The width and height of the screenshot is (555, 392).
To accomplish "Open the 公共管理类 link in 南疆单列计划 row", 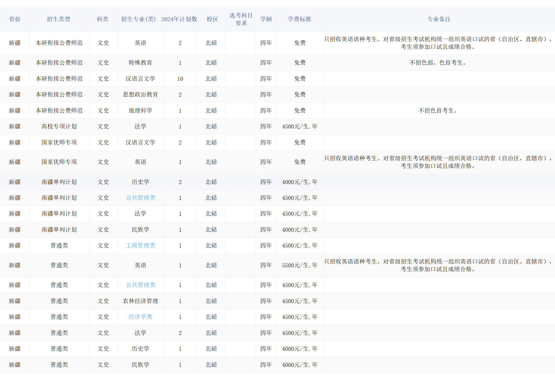I will pyautogui.click(x=140, y=198).
